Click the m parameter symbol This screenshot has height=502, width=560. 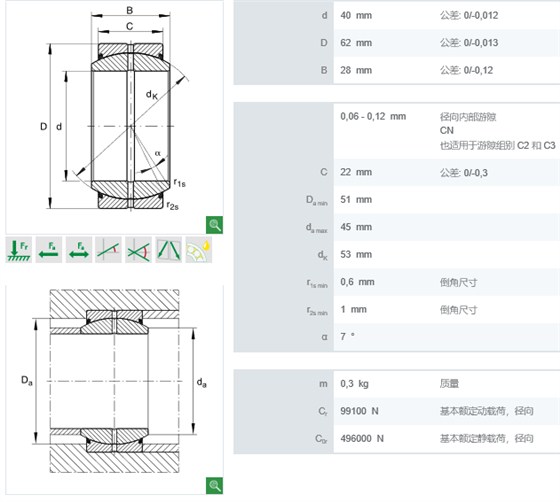click(x=323, y=384)
